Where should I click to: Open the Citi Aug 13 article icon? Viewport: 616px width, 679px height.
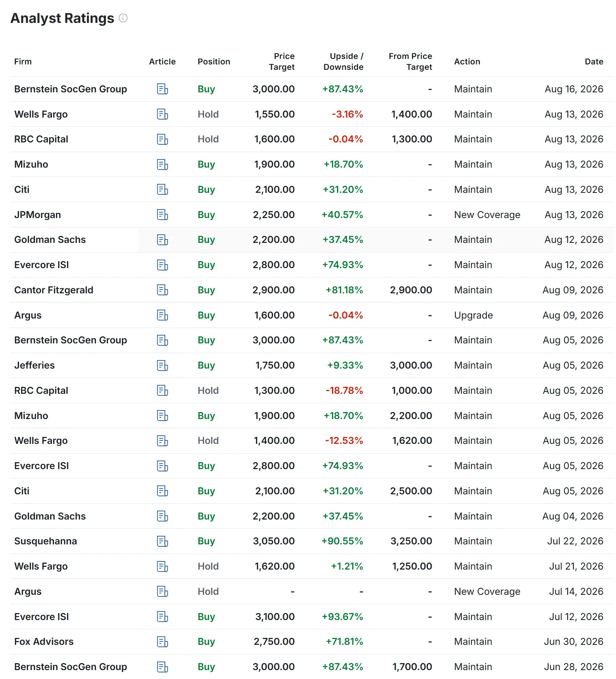(162, 189)
